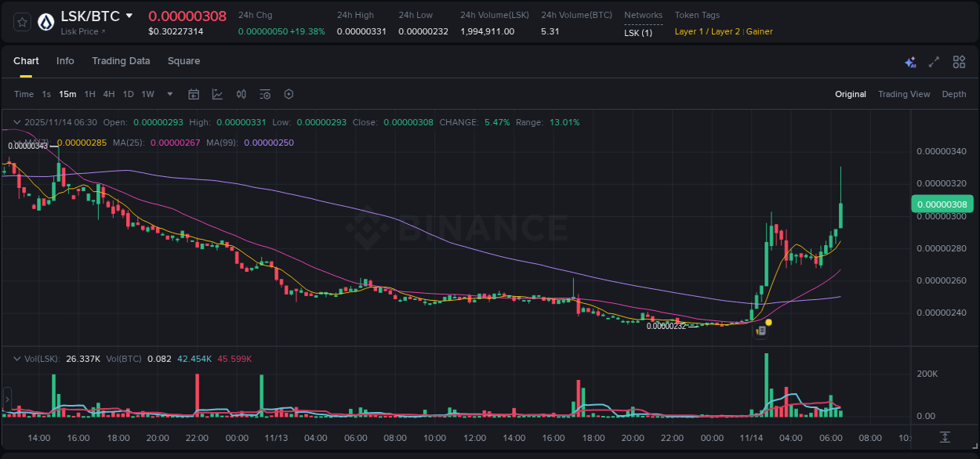This screenshot has width=980, height=459.
Task: Expand the extra timeframe dropdown arrow
Action: [x=169, y=94]
